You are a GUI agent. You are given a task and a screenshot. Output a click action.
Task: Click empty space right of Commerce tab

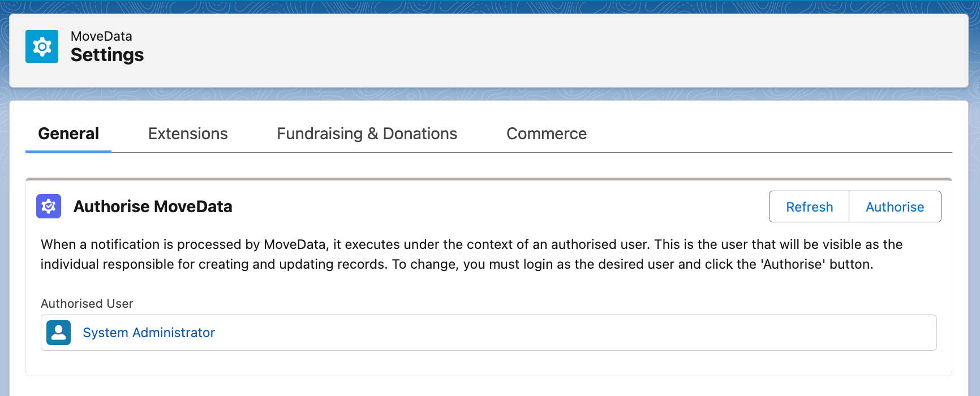tap(764, 134)
